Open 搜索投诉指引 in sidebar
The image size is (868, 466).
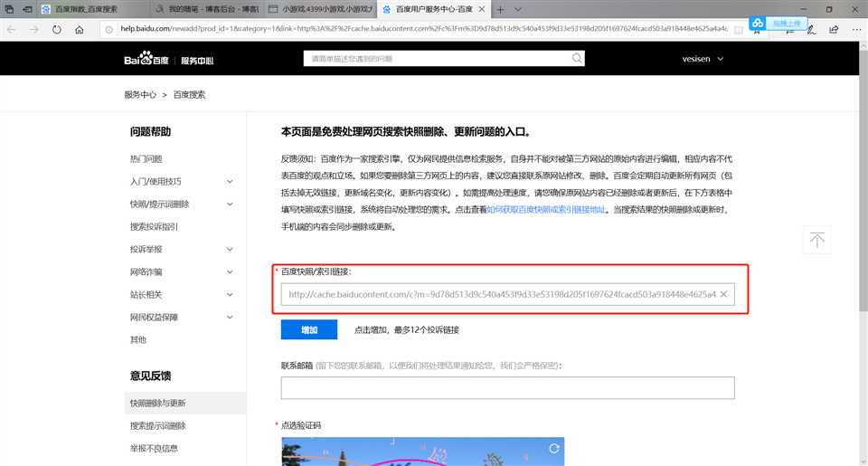point(154,226)
